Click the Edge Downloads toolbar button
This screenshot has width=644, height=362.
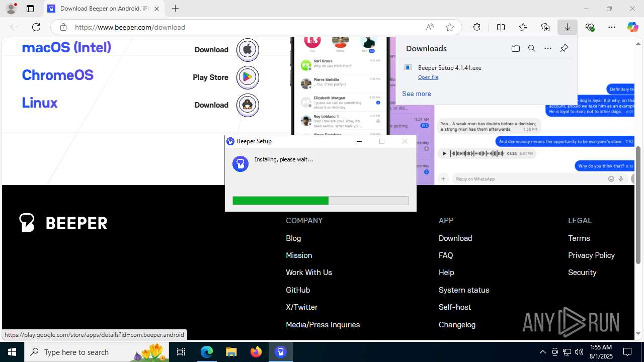point(567,27)
